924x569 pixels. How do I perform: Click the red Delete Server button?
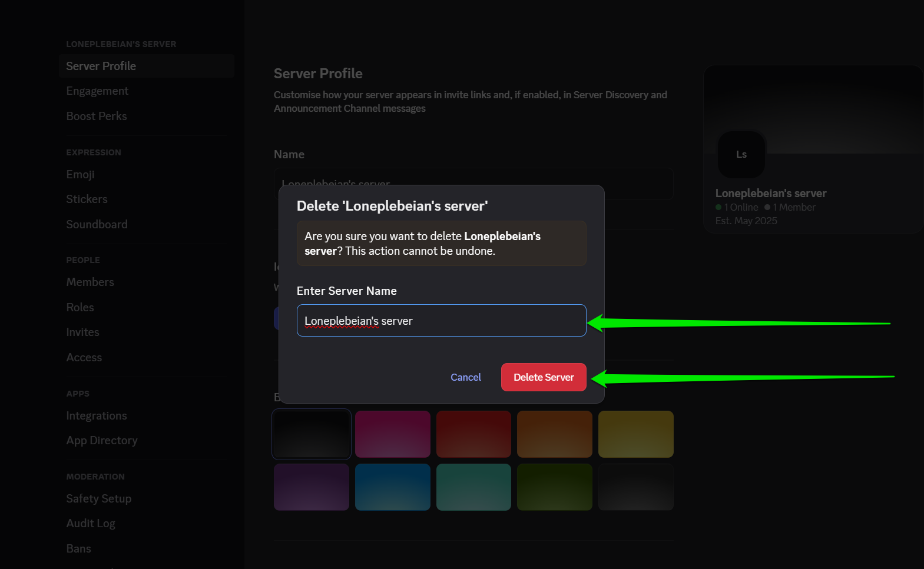(543, 377)
